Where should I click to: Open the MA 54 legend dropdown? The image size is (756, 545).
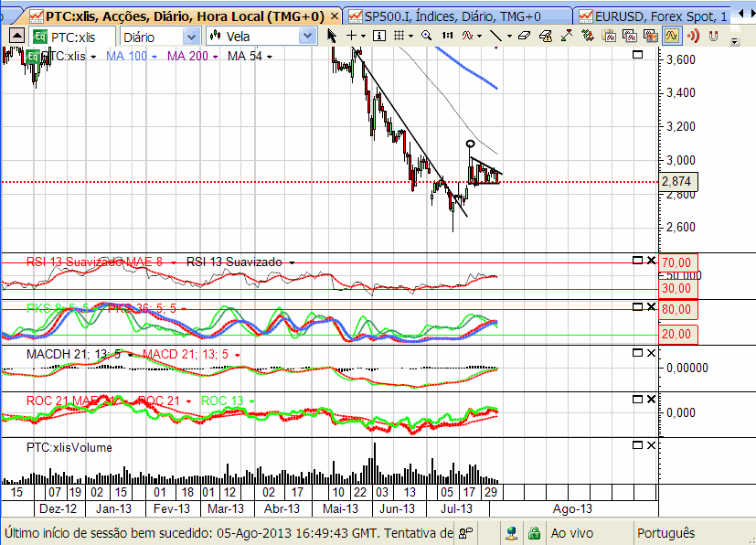tap(270, 57)
